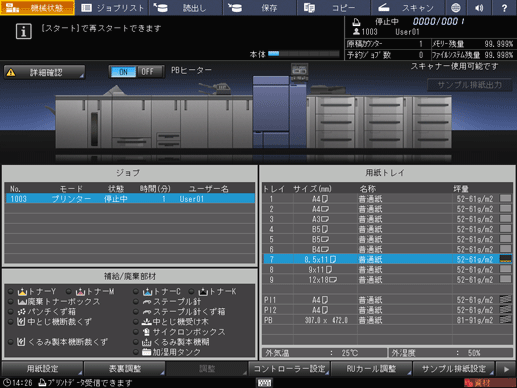This screenshot has height=388, width=517.
Task: Click the red 資材 indicator icon
Action: tap(488, 383)
